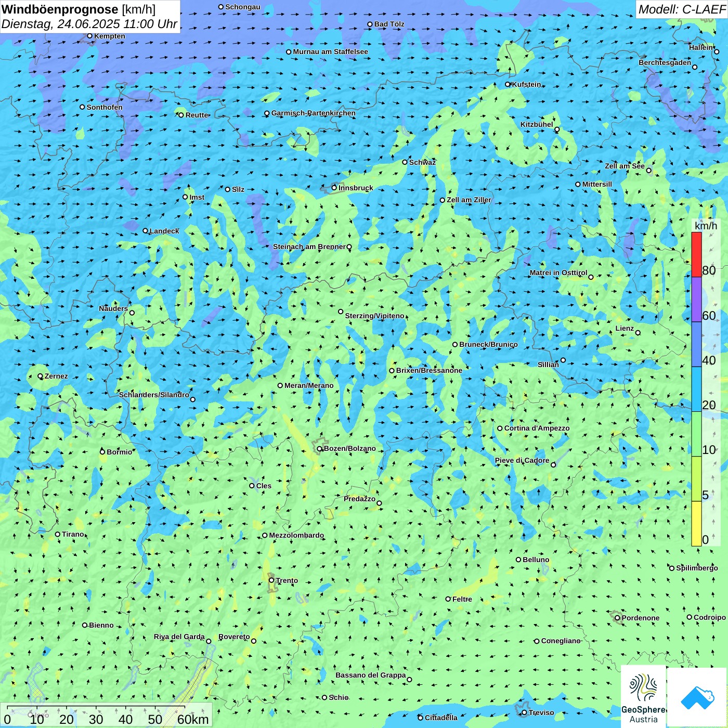728x728 pixels.
Task: Click the 'Kitzbühel' label
Action: click(537, 124)
